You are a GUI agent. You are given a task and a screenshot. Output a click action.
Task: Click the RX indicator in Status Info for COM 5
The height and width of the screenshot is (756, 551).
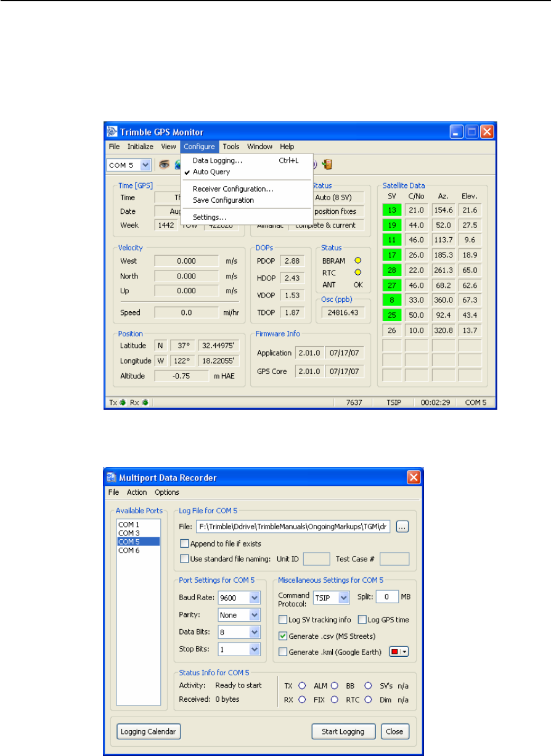coord(302,699)
